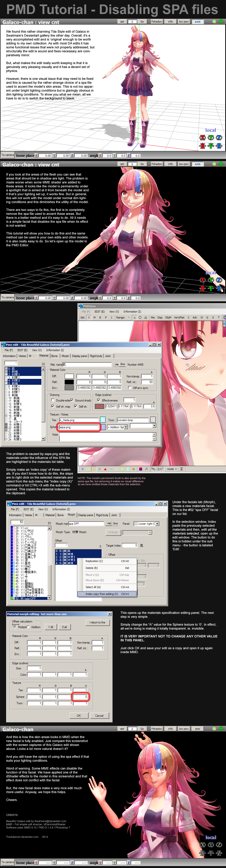Click the material list scrollbar's up arrow
Image resolution: width=226 pixels, height=868 pixels.
pos(43,369)
